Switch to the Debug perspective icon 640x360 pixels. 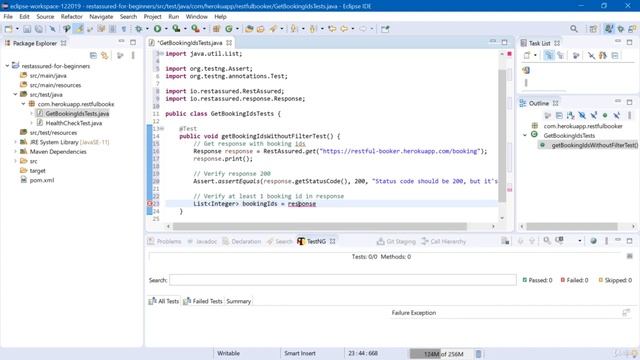(x=621, y=29)
